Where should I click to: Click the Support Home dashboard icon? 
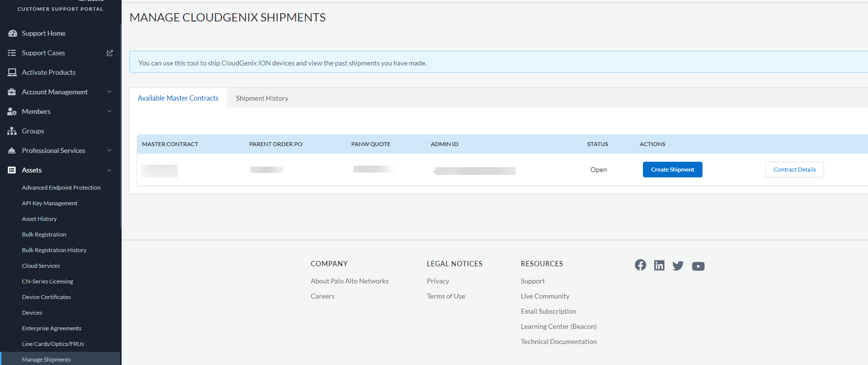click(x=13, y=33)
